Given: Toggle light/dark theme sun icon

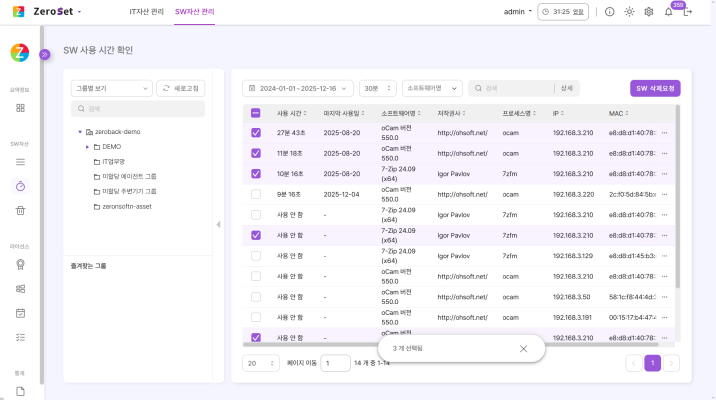Looking at the screenshot, I should [x=629, y=12].
